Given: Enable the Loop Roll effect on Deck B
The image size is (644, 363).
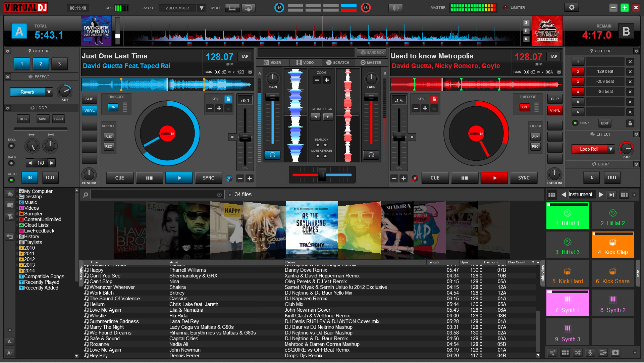Looking at the screenshot, I should pyautogui.click(x=588, y=149).
